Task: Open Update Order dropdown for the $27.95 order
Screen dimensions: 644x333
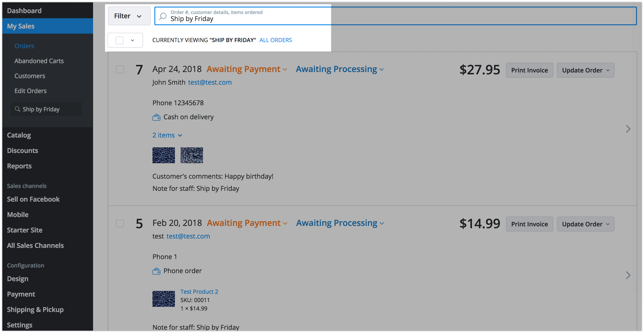Action: pyautogui.click(x=586, y=70)
